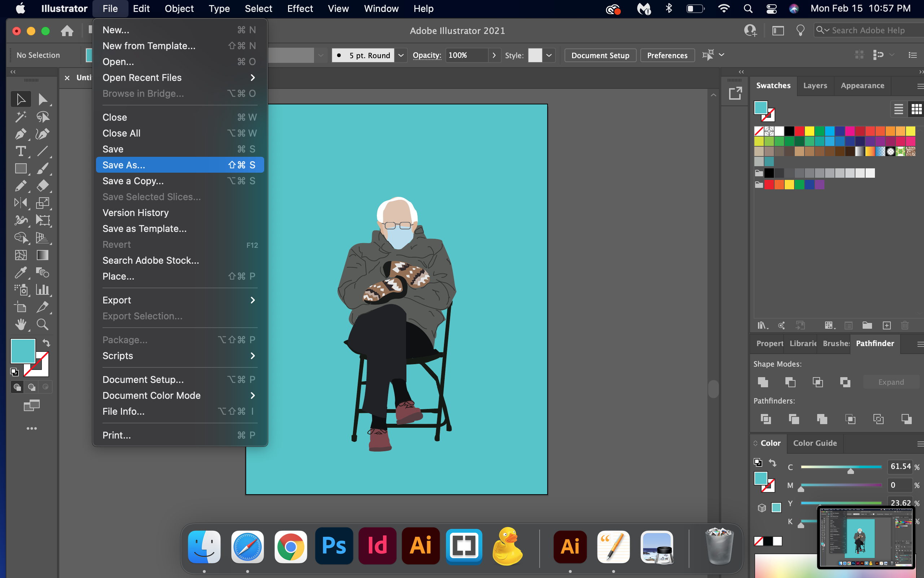
Task: Toggle the Change Screen Mode icon
Action: (x=32, y=405)
